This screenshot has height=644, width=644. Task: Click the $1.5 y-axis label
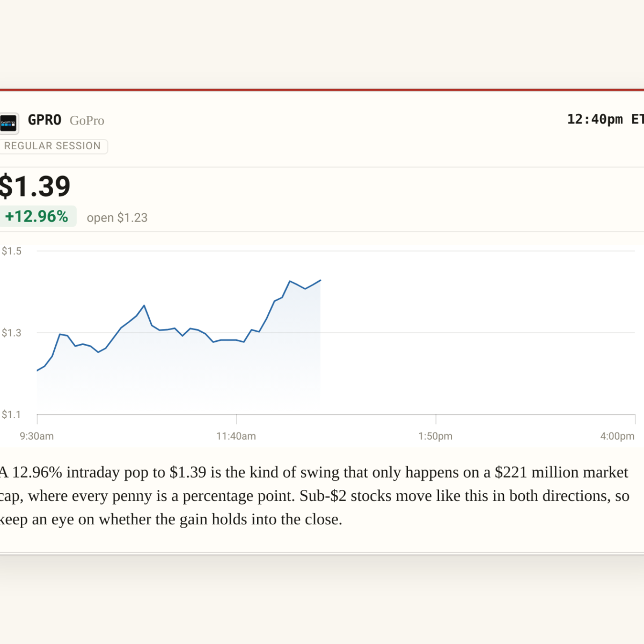coord(12,251)
